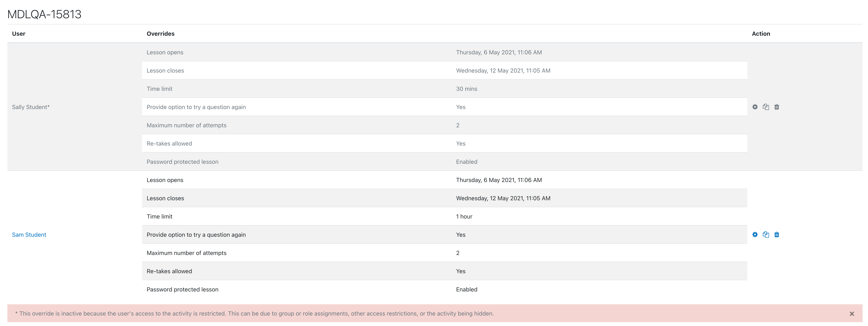Screen dimensions: 868x326
Task: Select Sally's 'Lesson closes' label
Action: pos(165,70)
